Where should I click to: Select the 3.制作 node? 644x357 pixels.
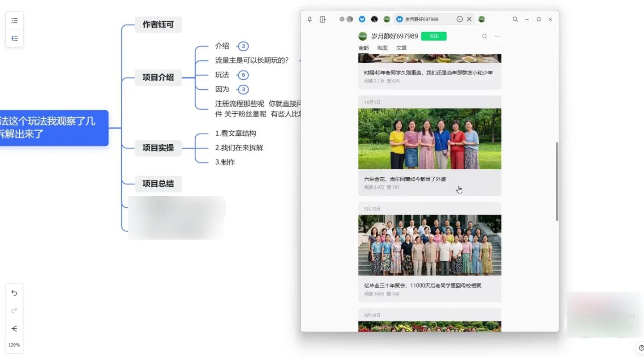(225, 162)
